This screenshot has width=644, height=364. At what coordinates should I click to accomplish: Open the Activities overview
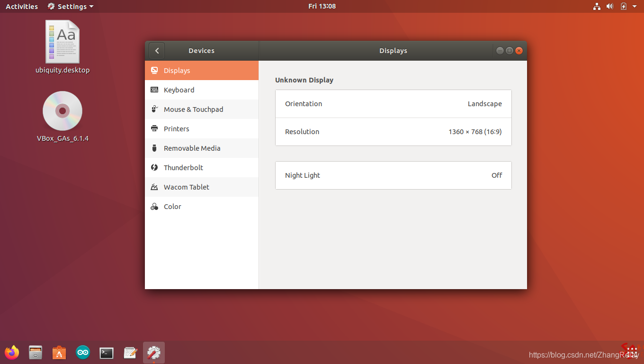22,6
